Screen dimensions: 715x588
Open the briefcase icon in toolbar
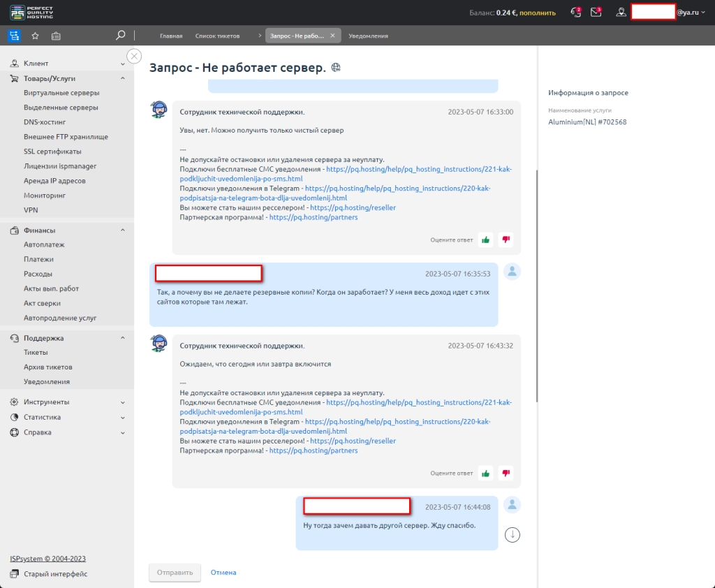click(x=56, y=36)
